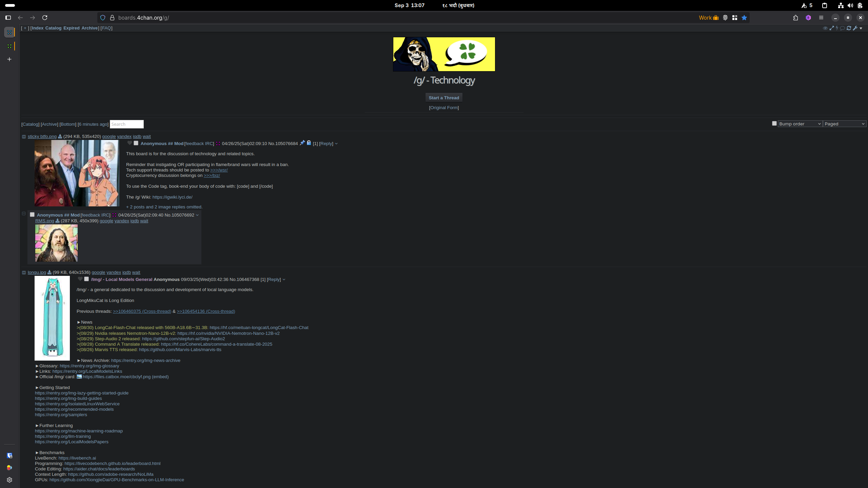The height and width of the screenshot is (488, 868).
Task: Jump to [Bottom] of the page
Action: (x=68, y=124)
